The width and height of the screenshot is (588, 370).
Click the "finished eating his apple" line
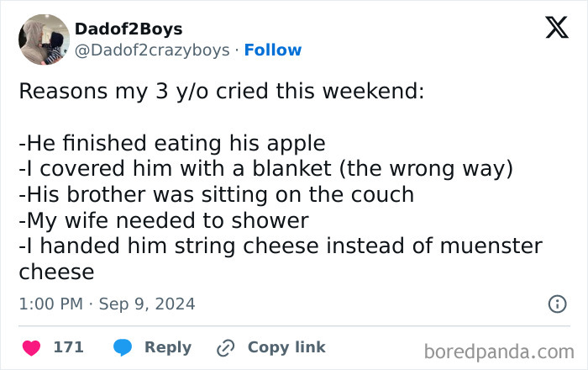(172, 143)
